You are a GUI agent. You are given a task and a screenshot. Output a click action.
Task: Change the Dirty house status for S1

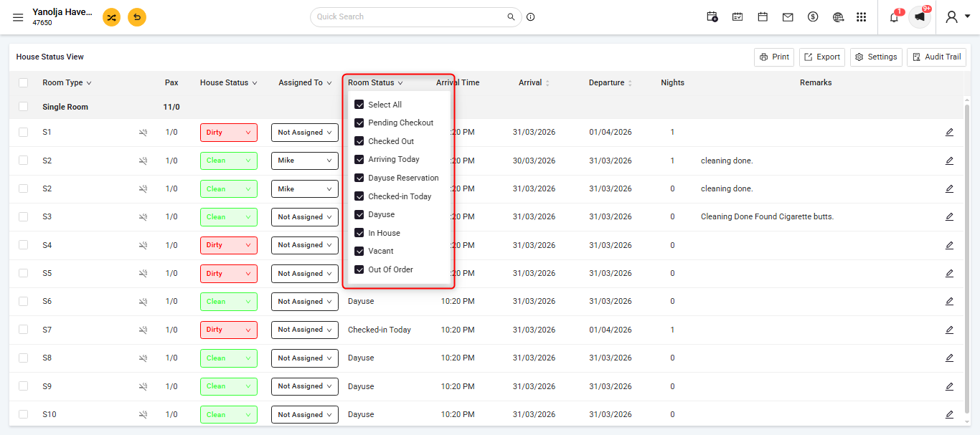coord(228,133)
